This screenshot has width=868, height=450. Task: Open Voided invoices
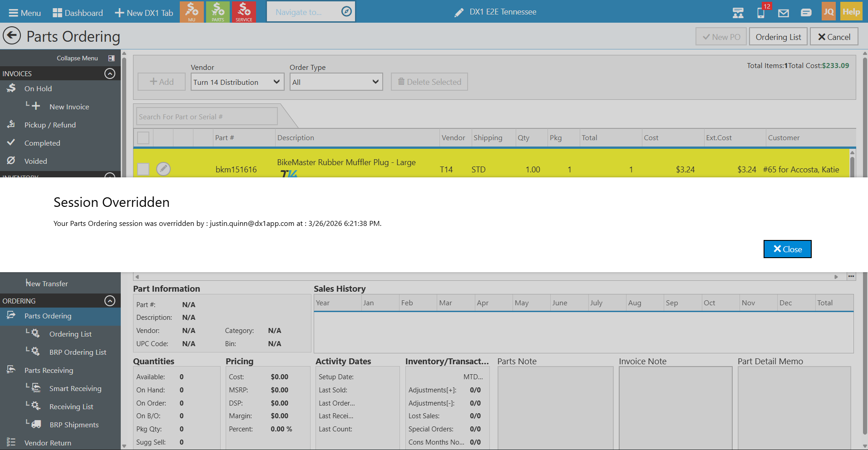coord(35,161)
